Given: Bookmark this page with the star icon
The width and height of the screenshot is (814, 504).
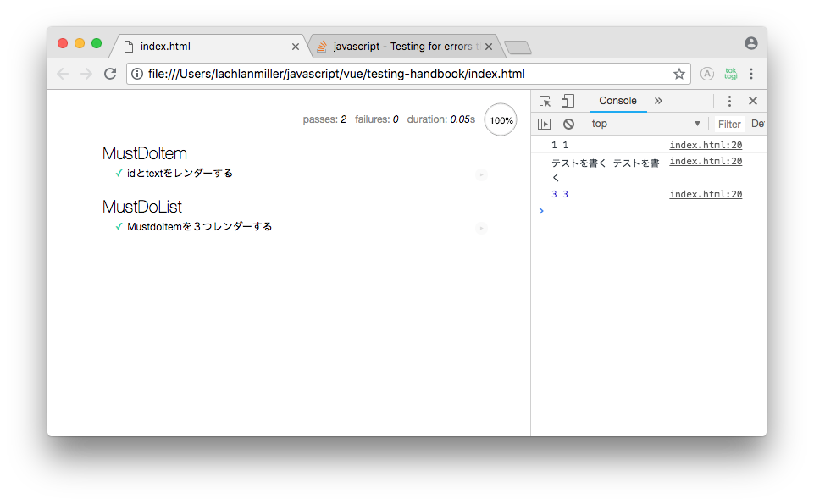Looking at the screenshot, I should [679, 74].
